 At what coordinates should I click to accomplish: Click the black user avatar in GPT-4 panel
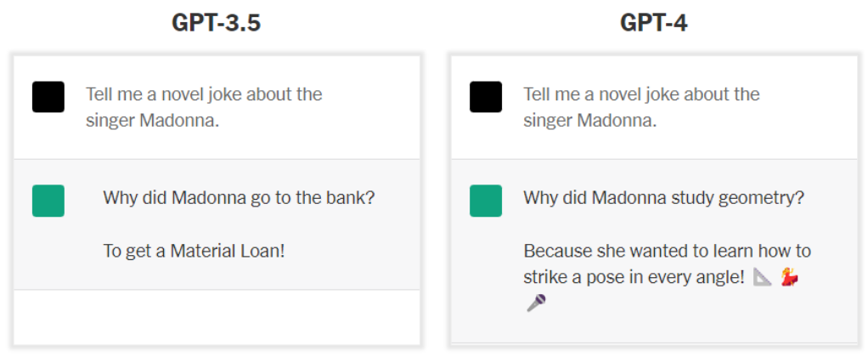coord(486,97)
